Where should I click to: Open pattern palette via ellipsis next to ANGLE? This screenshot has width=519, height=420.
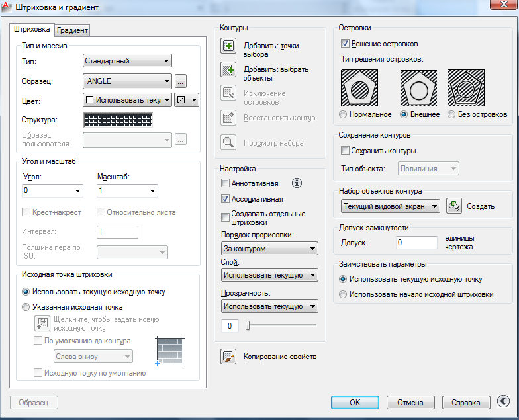[x=180, y=81]
